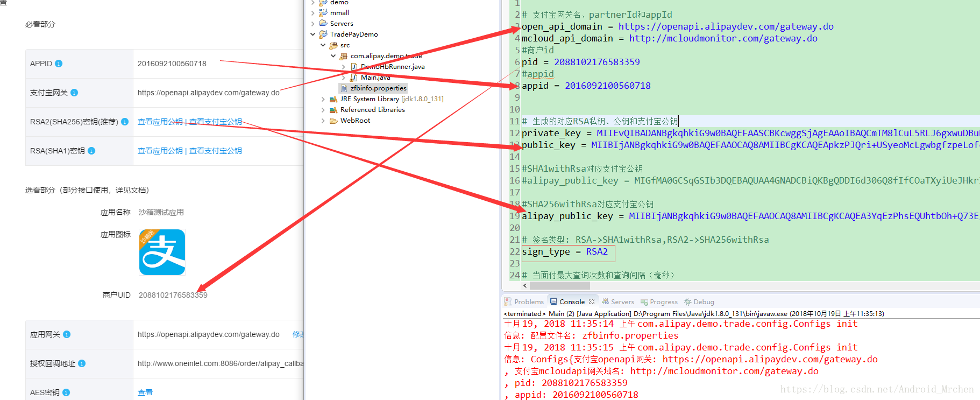This screenshot has width=980, height=400.
Task: Click info icon next to RSA(SHA1)密钥
Action: (x=91, y=151)
